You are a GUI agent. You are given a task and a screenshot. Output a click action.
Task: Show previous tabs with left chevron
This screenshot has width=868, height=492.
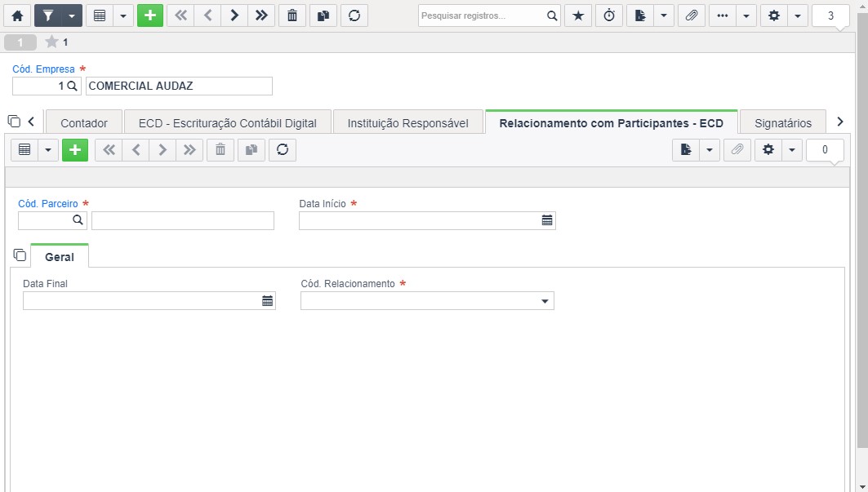[31, 122]
